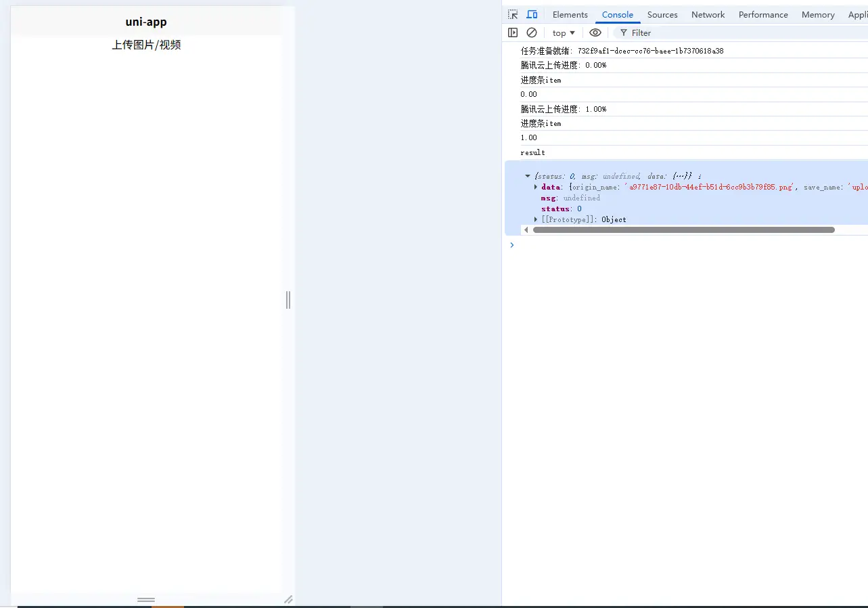The height and width of the screenshot is (608, 868).
Task: Expand the [[Prototype]] entry
Action: [536, 219]
